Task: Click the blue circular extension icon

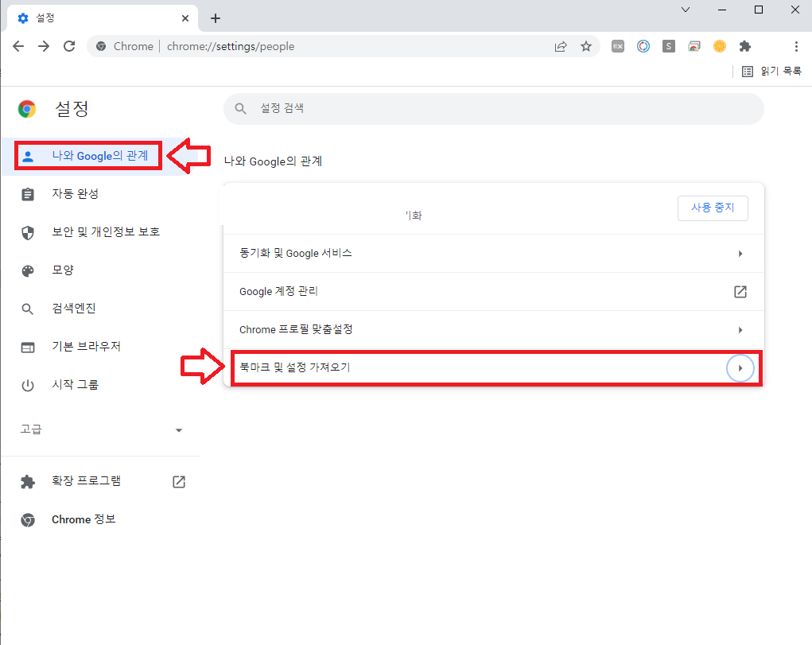Action: pos(643,46)
